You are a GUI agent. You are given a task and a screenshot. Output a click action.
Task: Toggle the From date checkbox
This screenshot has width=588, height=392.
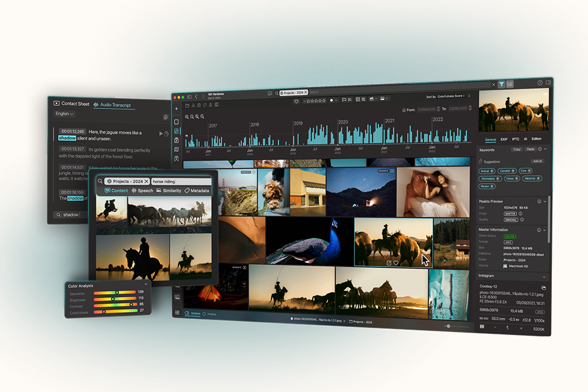404,110
